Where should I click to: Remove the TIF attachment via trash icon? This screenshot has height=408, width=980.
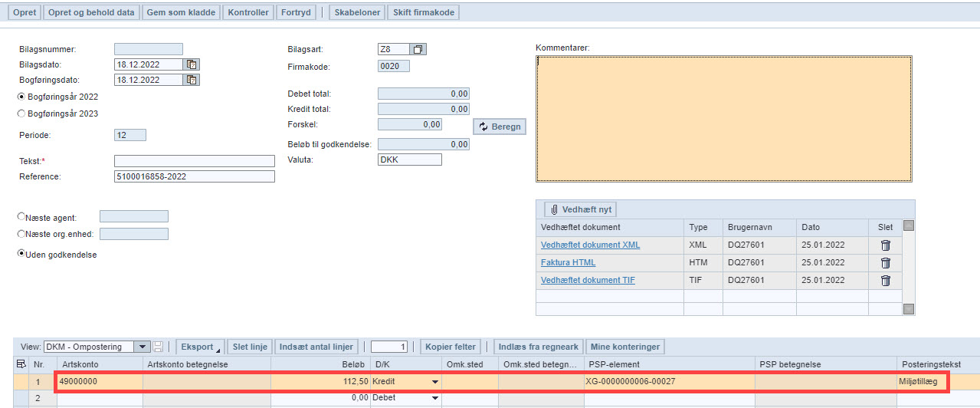tap(885, 281)
